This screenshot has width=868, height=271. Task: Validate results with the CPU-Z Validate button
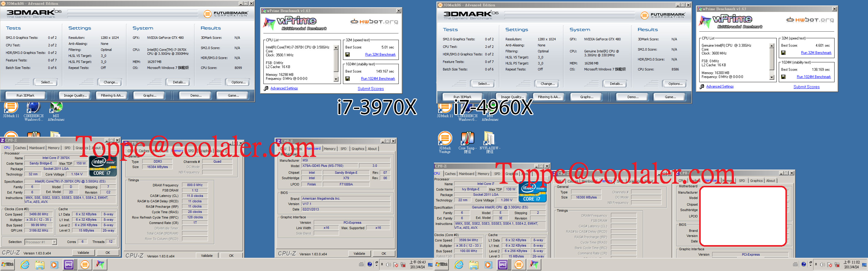pos(83,252)
